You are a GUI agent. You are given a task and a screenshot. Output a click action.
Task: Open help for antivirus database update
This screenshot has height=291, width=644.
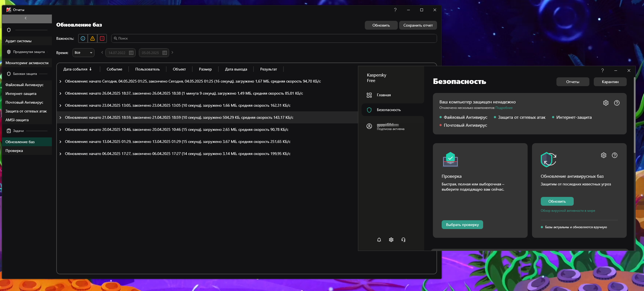[x=614, y=155]
